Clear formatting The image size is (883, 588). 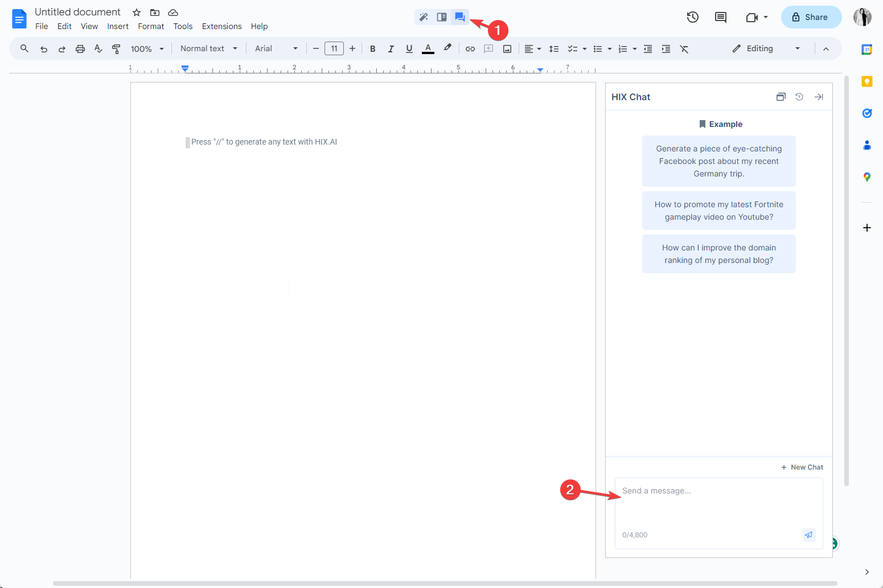pos(684,49)
